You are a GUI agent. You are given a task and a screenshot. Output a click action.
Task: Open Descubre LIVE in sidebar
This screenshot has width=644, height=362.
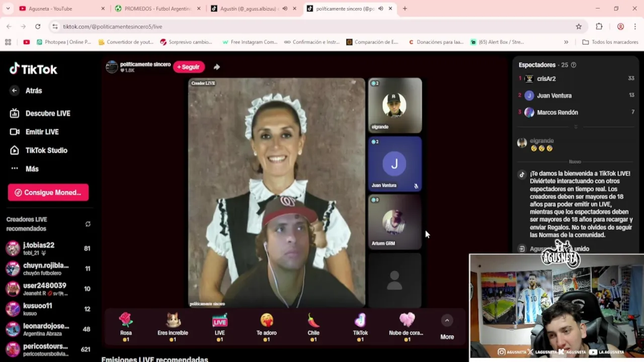[x=40, y=113]
